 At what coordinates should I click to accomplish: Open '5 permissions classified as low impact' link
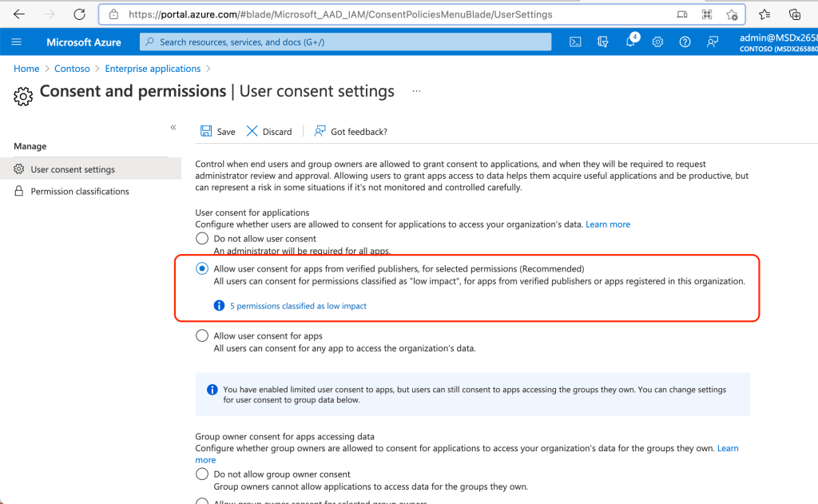pos(298,306)
